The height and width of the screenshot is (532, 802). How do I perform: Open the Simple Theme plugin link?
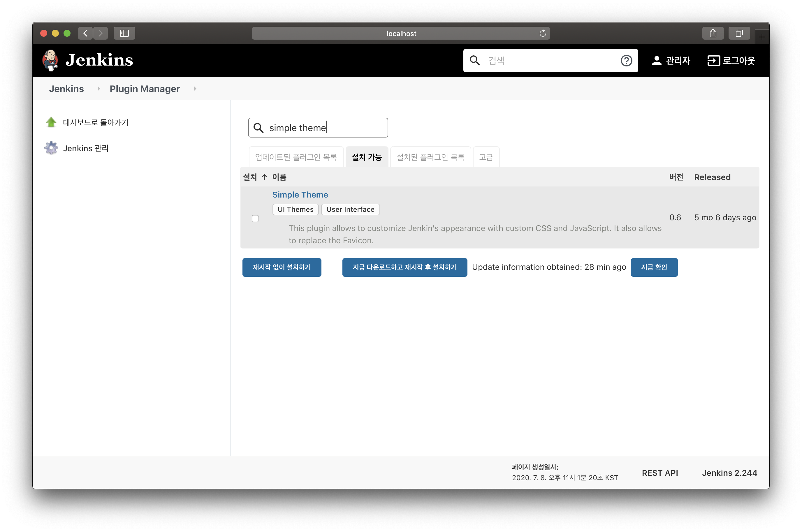coord(300,195)
